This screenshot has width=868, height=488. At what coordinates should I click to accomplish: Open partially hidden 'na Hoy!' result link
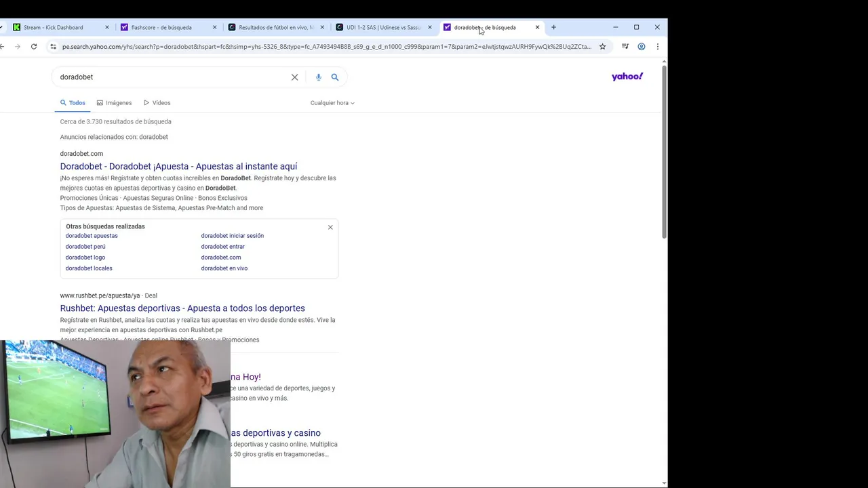point(245,377)
